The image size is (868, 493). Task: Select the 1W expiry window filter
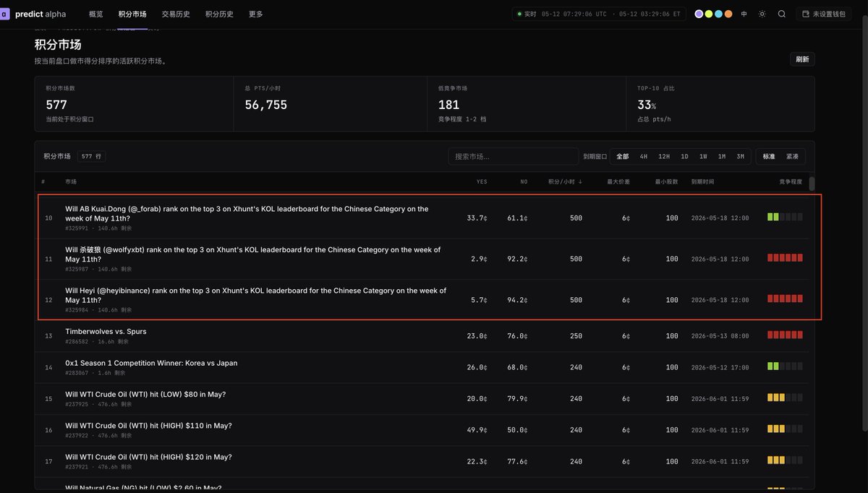(703, 156)
